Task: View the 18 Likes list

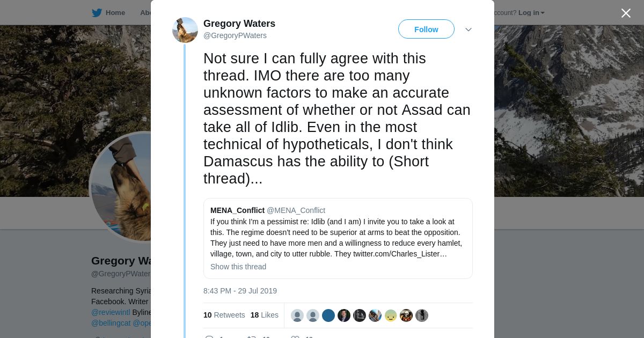Action: [x=264, y=315]
